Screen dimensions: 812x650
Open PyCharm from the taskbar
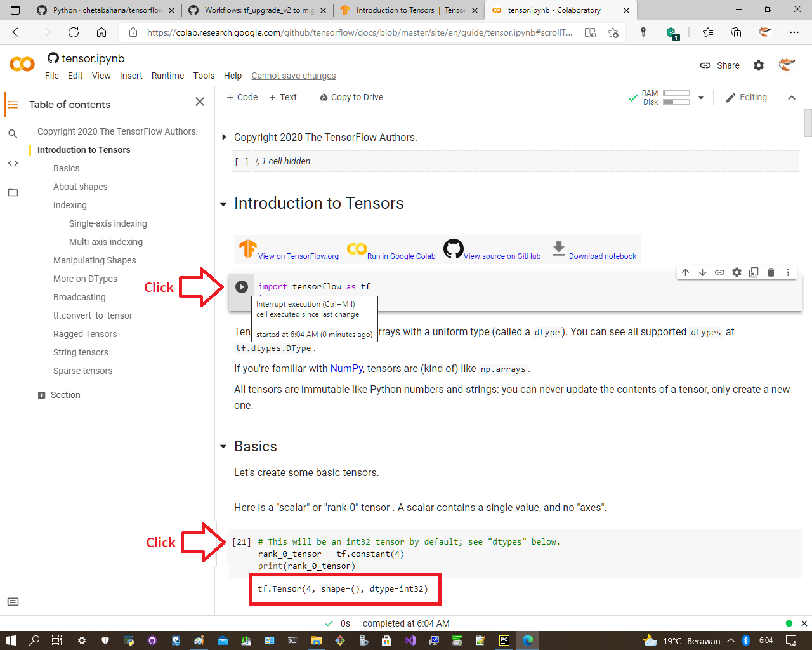click(x=504, y=640)
